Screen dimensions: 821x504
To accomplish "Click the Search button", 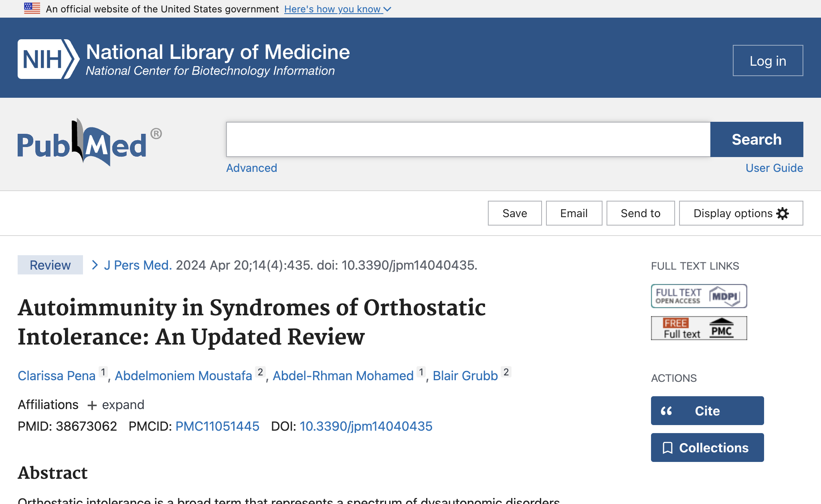I will click(756, 139).
